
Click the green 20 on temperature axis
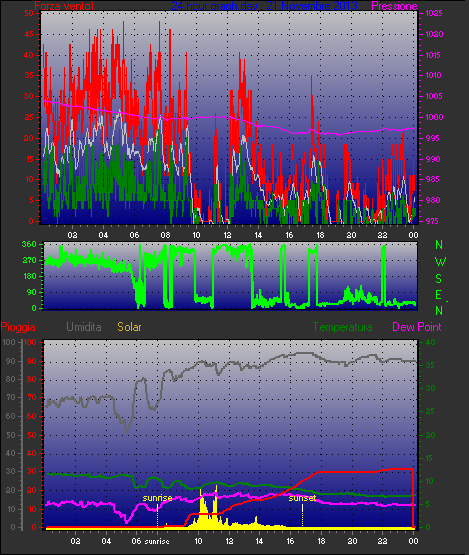click(x=430, y=435)
